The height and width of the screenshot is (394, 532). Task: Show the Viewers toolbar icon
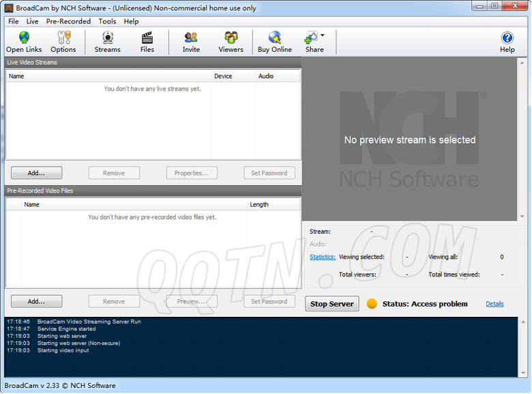pos(231,38)
